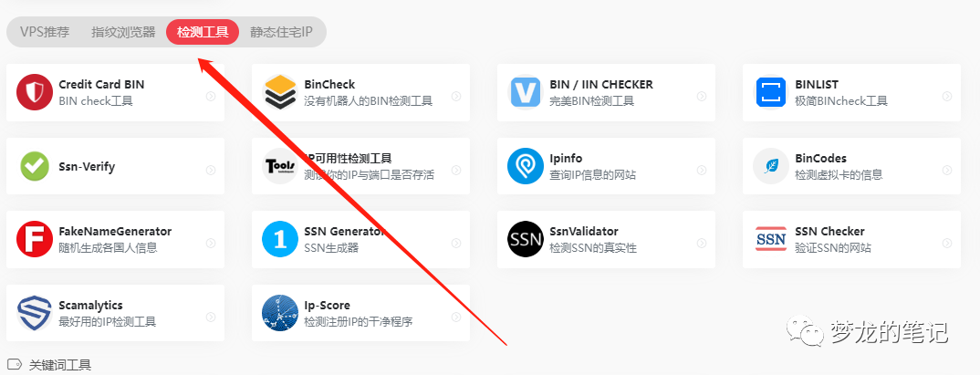Open the BINLIST blue bracket icon
This screenshot has width=980, height=375.
click(x=771, y=92)
